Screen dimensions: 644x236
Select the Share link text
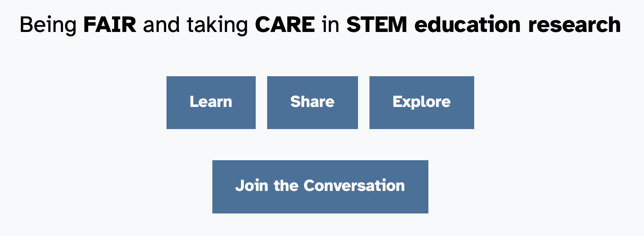[312, 102]
